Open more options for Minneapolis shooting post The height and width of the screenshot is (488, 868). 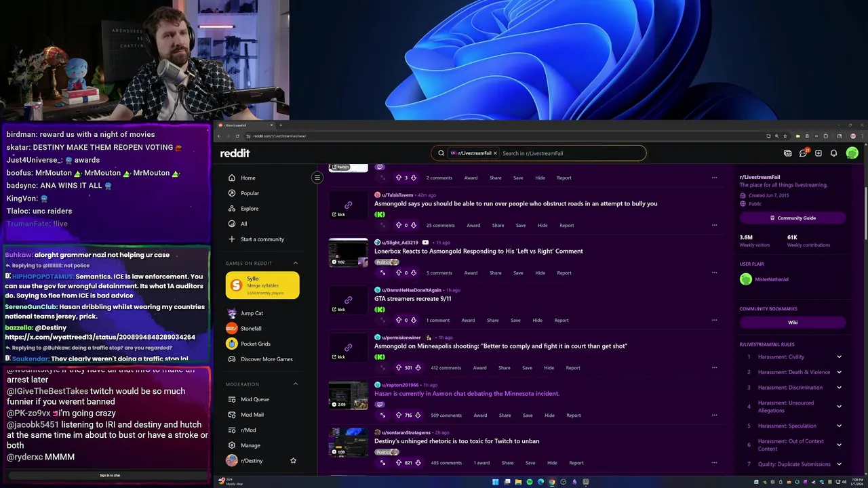coord(714,368)
